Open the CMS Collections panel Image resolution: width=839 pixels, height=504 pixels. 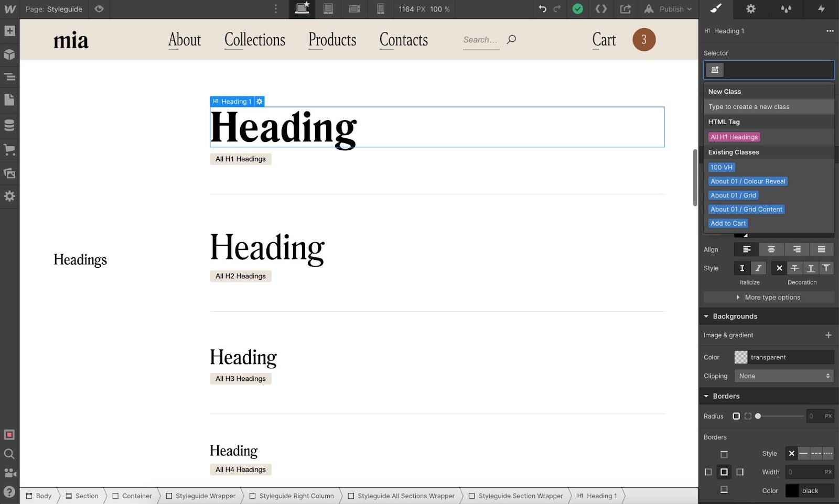pos(9,125)
